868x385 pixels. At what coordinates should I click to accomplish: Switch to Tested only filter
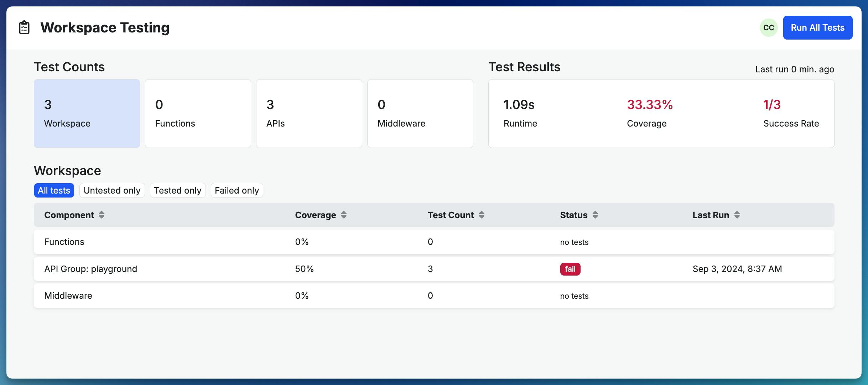[177, 190]
